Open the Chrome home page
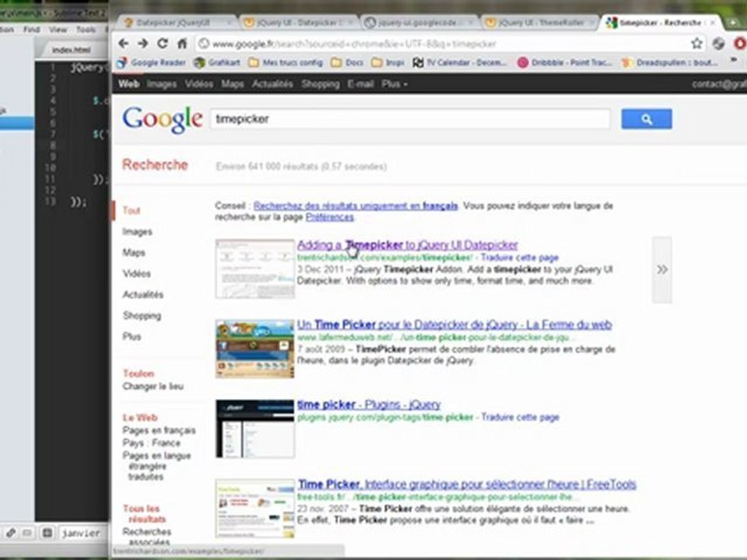This screenshot has height=560, width=747. [182, 44]
